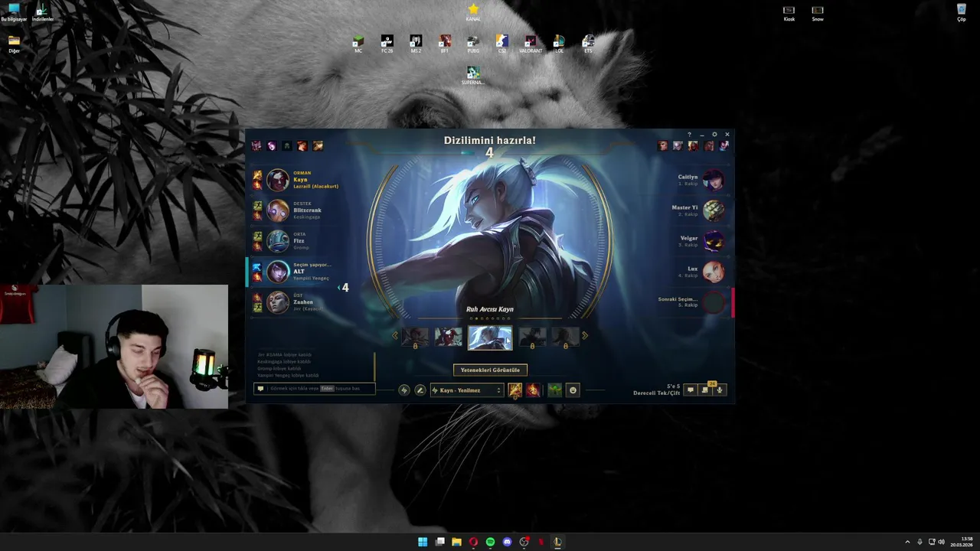The width and height of the screenshot is (980, 551).
Task: Open the BF1 desktop shortcut
Action: tap(444, 44)
